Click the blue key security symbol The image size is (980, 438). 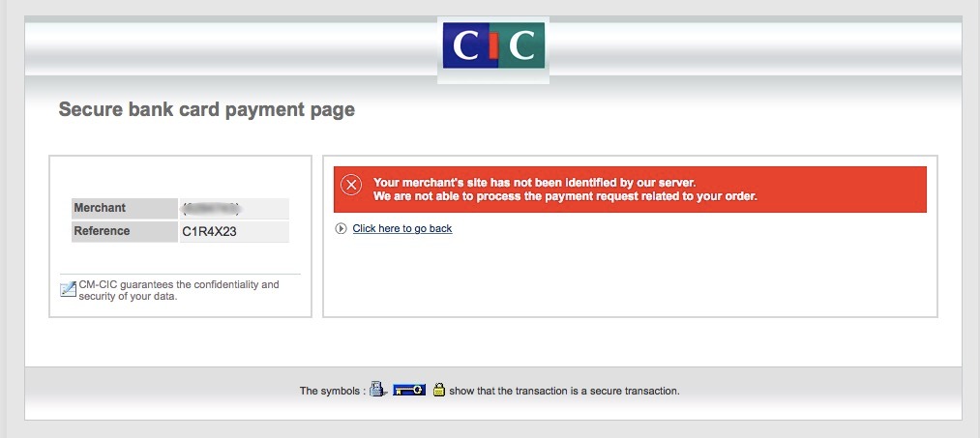(x=409, y=391)
